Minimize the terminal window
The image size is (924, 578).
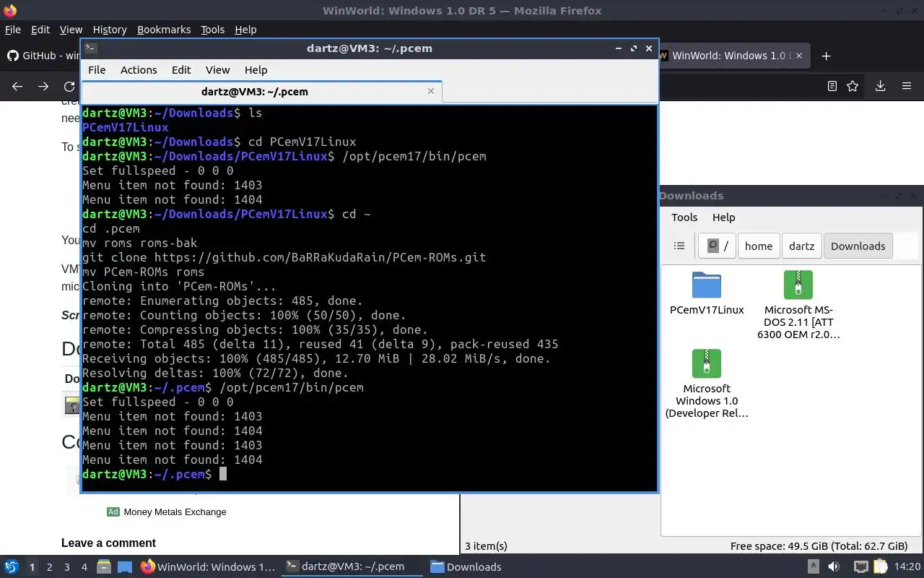pos(619,48)
